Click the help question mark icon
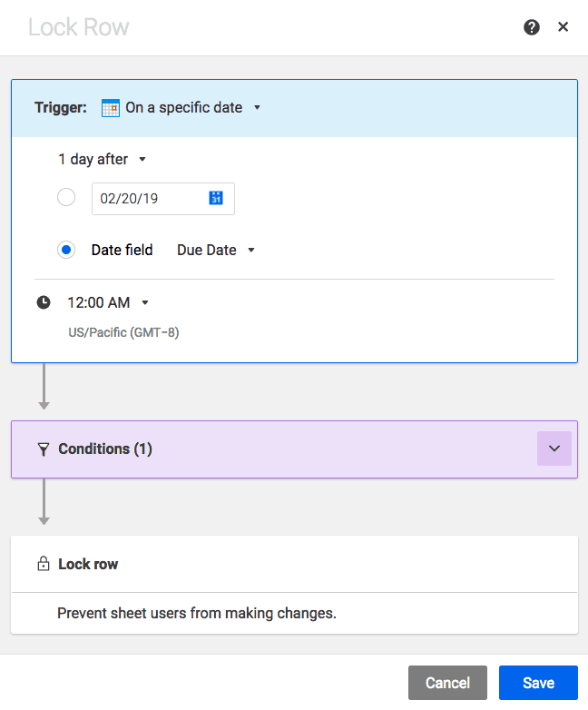 532,27
